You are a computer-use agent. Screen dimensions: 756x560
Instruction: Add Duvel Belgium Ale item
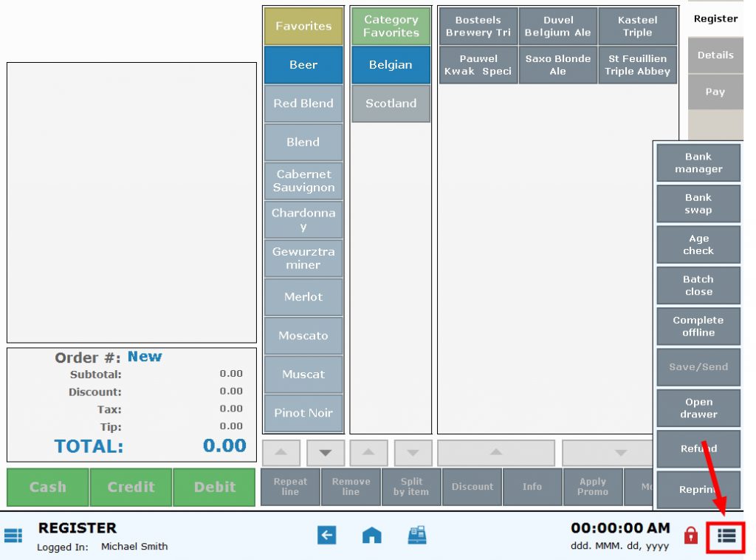(x=558, y=26)
